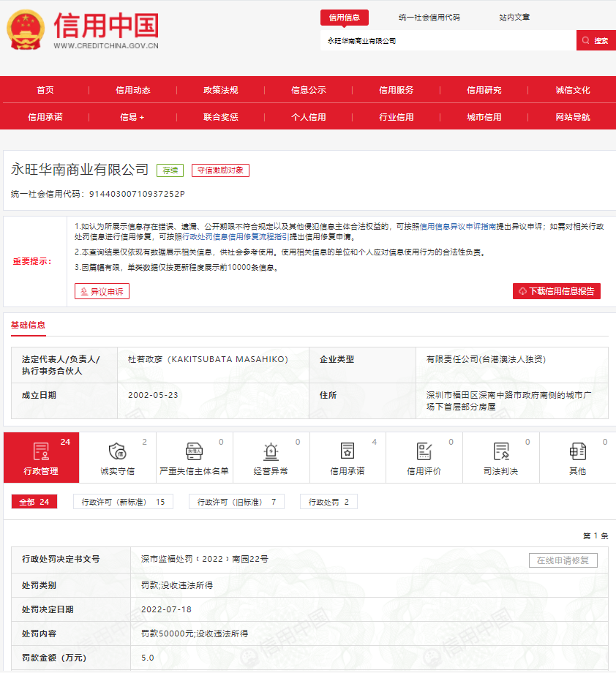Go to 政策法规 navigation item
Screen dimensions: 616x673
pyautogui.click(x=221, y=90)
